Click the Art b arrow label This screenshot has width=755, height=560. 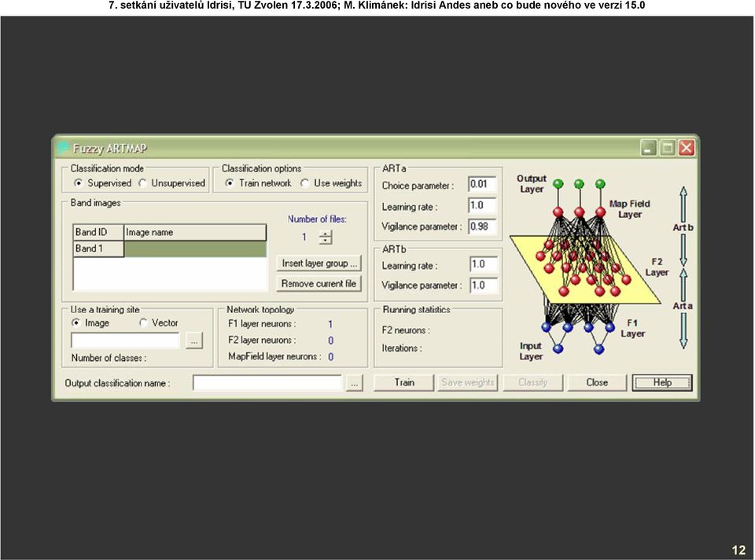(683, 227)
